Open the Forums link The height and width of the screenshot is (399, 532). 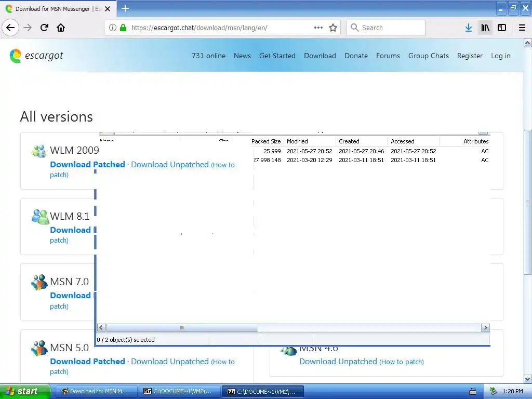(x=388, y=56)
